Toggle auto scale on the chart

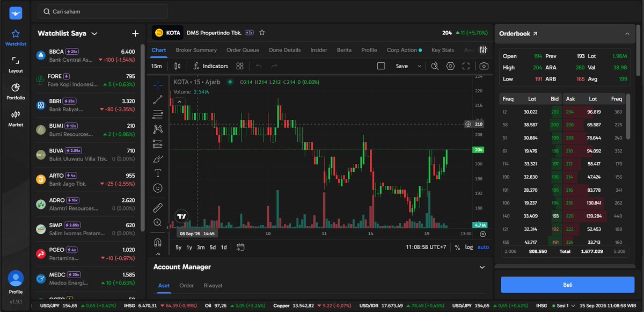coord(483,248)
